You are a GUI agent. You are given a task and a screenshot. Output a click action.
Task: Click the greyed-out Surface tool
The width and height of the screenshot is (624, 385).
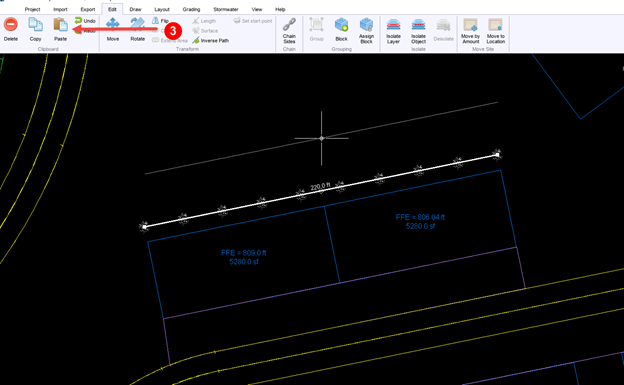click(x=205, y=31)
